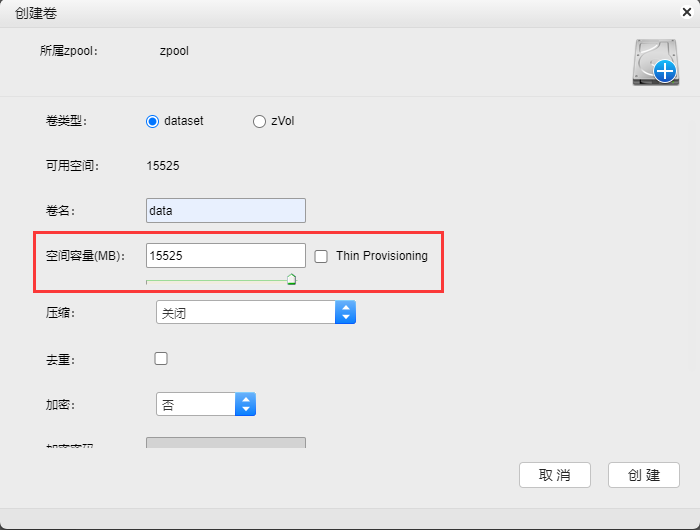Click the 创建卷 dialog title
Viewport: 700px width, 530px height.
[x=36, y=11]
